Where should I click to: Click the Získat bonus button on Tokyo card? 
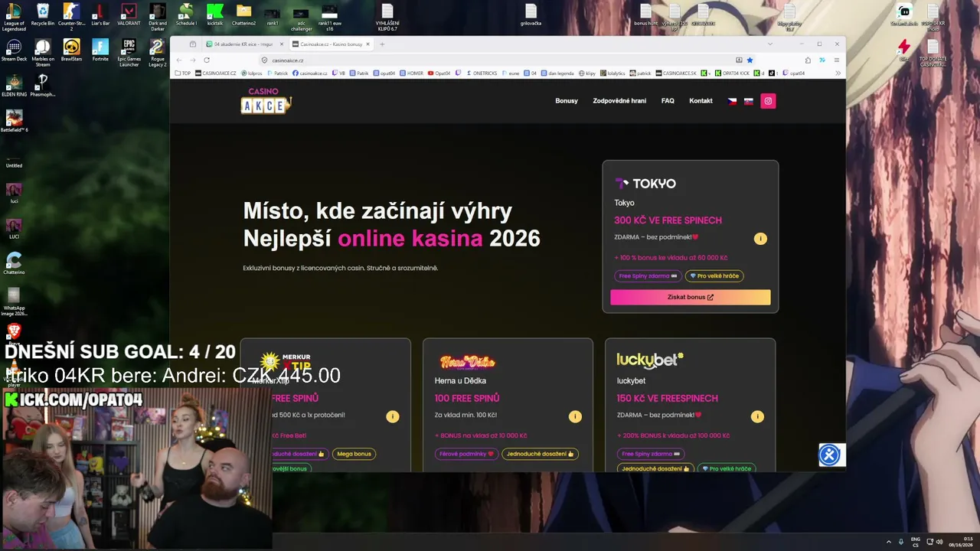coord(691,297)
